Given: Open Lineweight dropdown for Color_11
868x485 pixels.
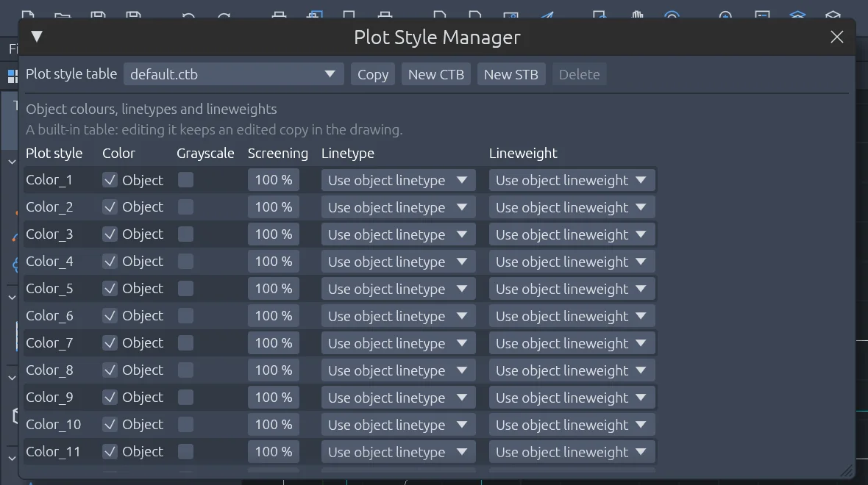Looking at the screenshot, I should 572,452.
